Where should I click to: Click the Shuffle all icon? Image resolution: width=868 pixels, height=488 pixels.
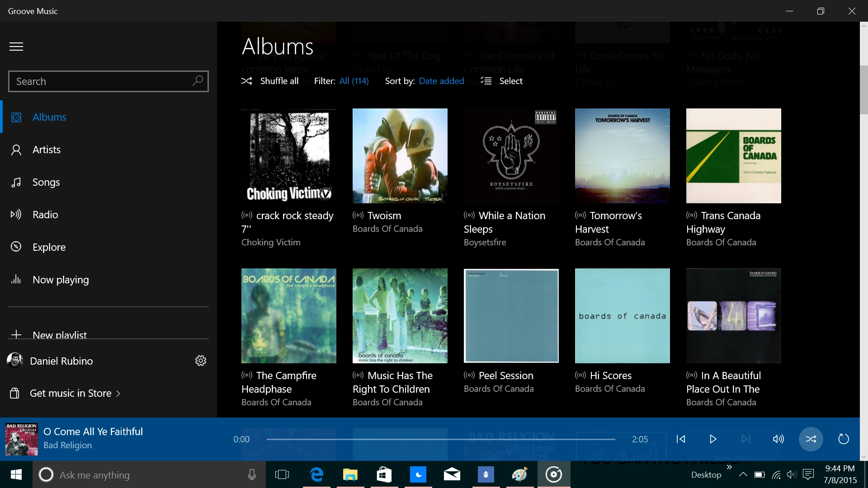click(247, 81)
